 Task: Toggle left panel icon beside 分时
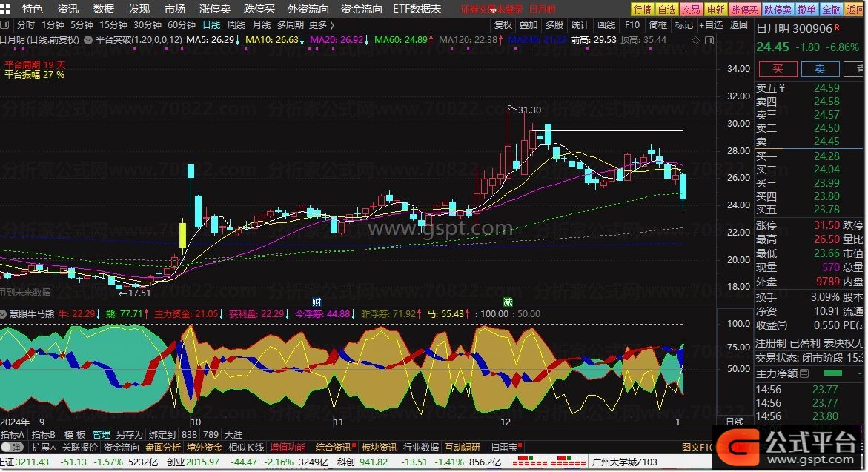[5, 25]
